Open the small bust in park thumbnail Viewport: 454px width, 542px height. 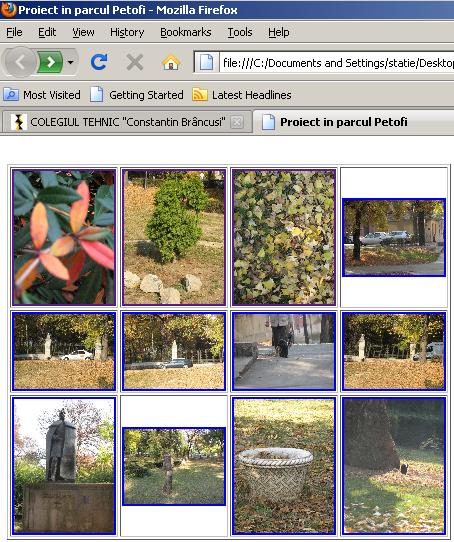pyautogui.click(x=174, y=466)
